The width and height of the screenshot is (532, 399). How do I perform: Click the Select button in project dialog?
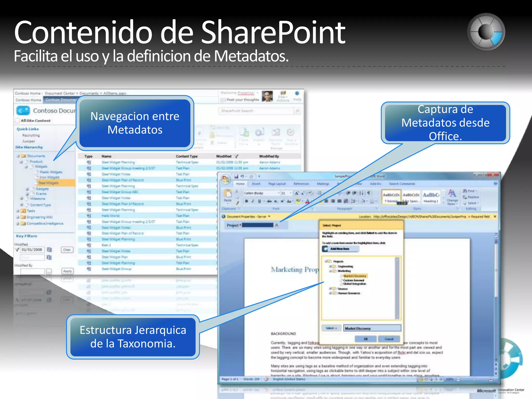click(x=331, y=328)
